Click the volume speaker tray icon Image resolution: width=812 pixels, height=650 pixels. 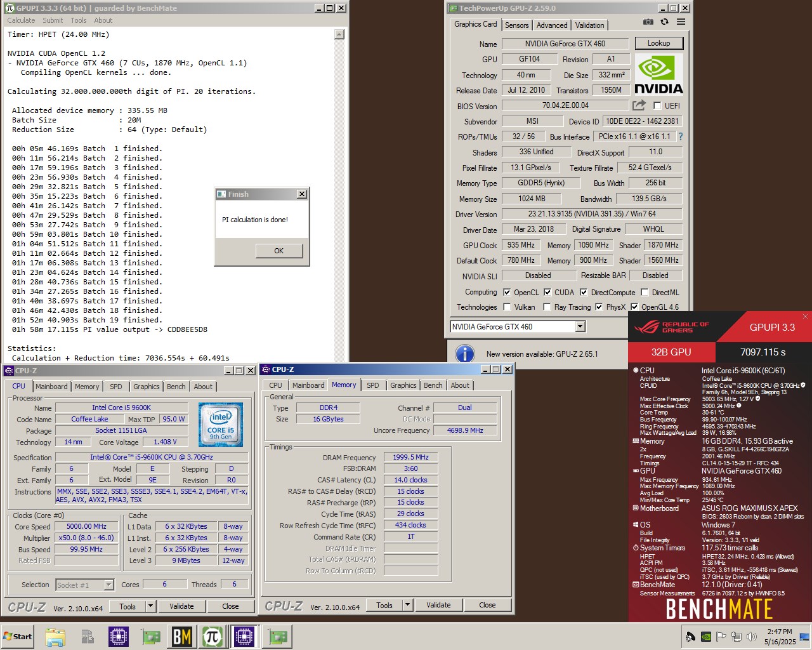click(752, 637)
